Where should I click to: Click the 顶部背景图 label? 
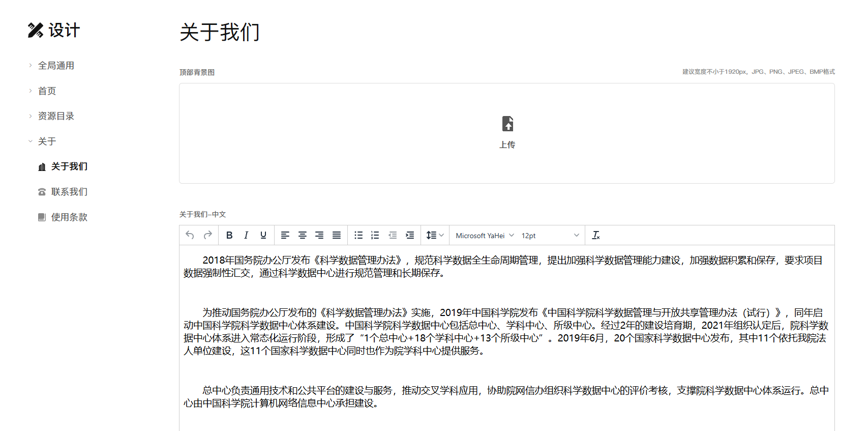(x=197, y=72)
